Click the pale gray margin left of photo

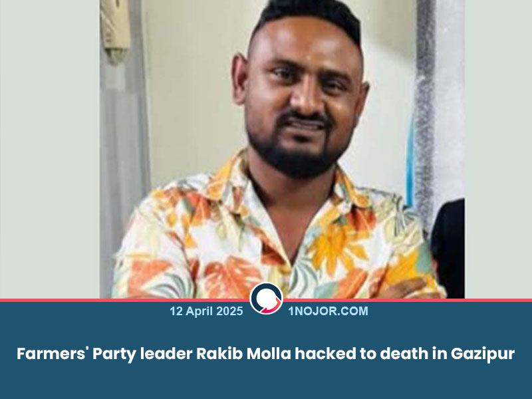(x=49, y=149)
